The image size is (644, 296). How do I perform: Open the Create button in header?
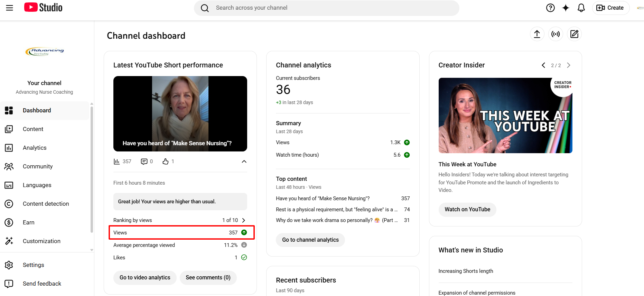[610, 8]
